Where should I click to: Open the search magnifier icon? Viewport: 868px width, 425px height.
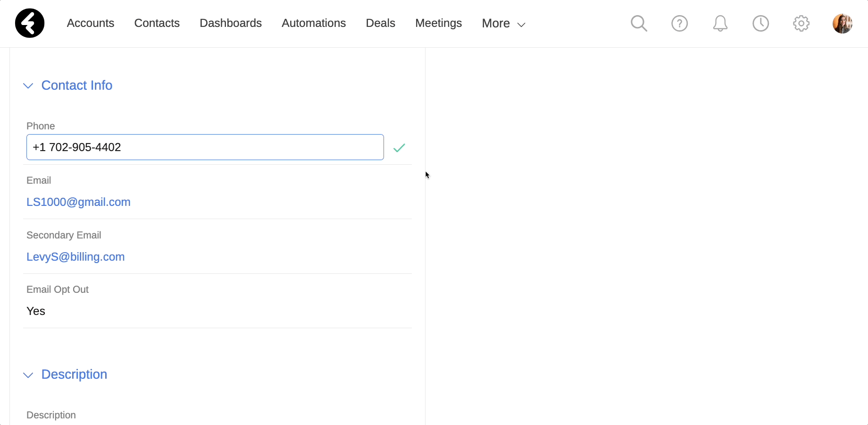tap(639, 23)
